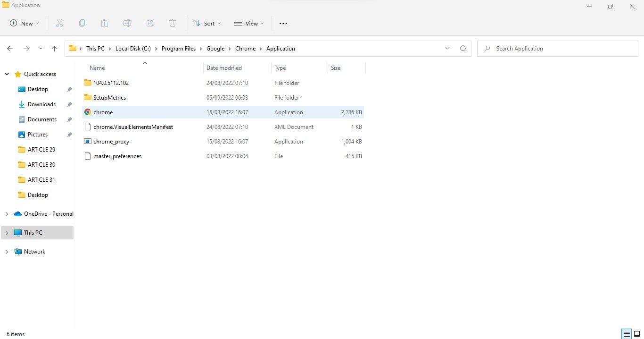Go forward with the right arrow
Screen dimensions: 644x339
[26, 49]
